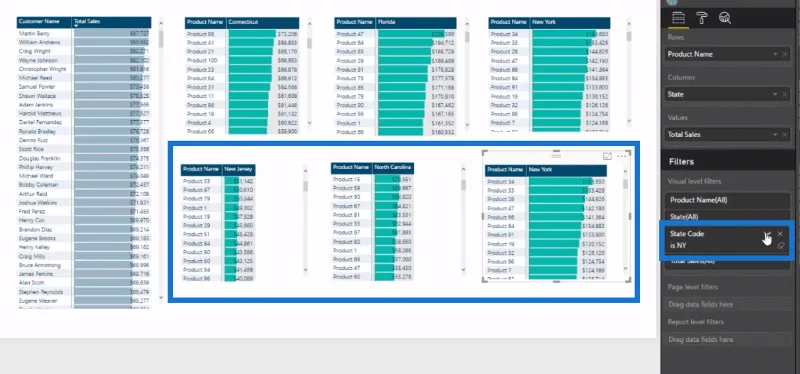
Task: Enter Focus mode on selected New York visual
Action: [x=607, y=157]
